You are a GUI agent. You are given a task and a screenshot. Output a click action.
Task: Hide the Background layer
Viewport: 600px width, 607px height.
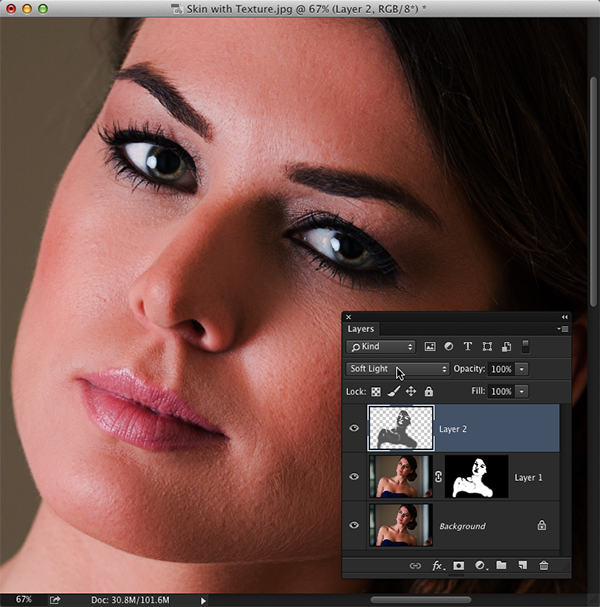coord(354,525)
